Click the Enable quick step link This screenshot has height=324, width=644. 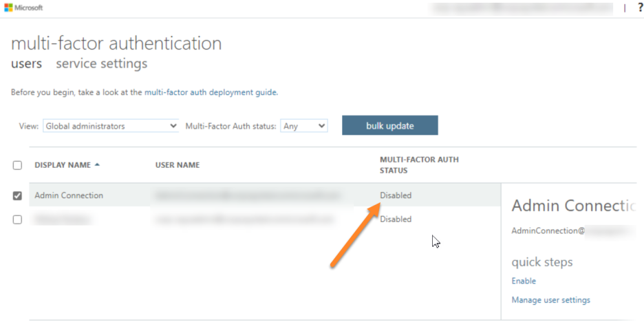click(x=523, y=281)
